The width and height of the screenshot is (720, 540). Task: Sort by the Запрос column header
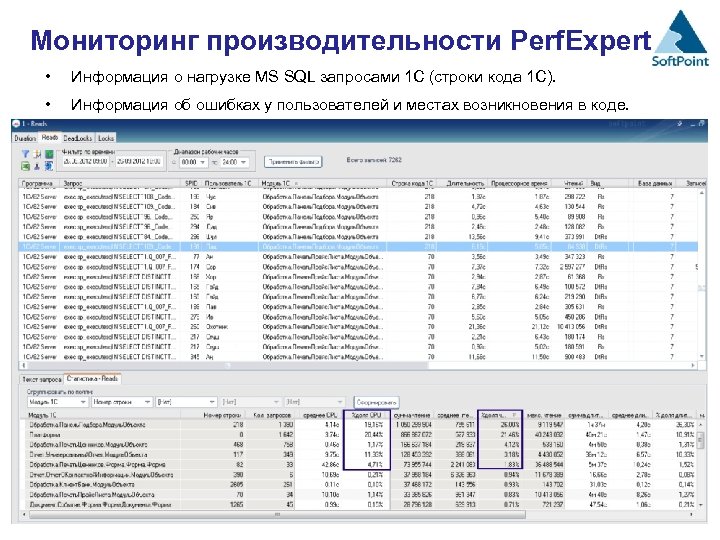click(x=120, y=184)
